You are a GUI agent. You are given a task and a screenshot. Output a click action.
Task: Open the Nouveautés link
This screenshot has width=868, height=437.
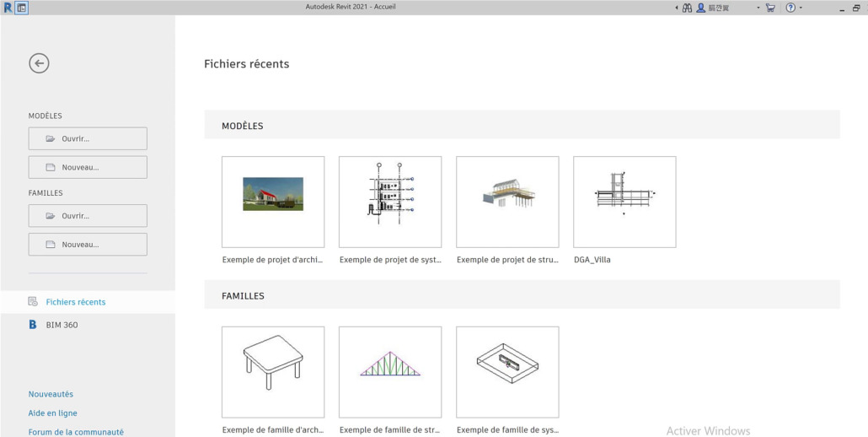[x=51, y=394]
